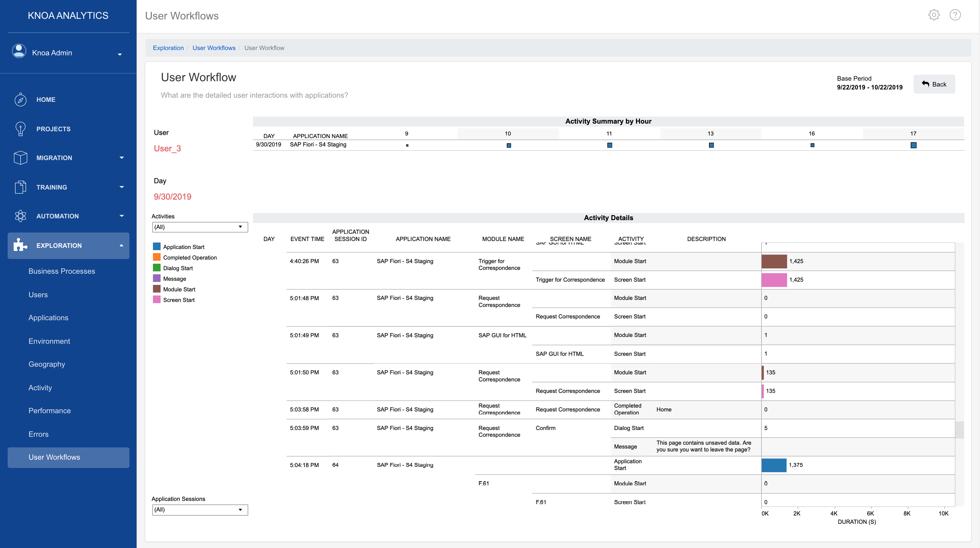Image resolution: width=980 pixels, height=548 pixels.
Task: Click Screen Start legend color swatch
Action: click(x=156, y=300)
